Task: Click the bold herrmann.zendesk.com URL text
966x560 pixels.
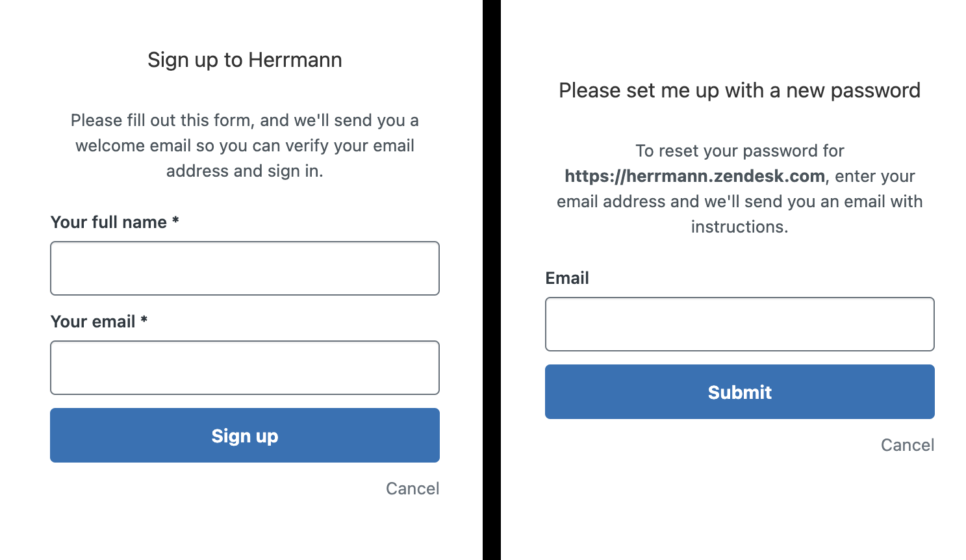Action: pyautogui.click(x=694, y=176)
